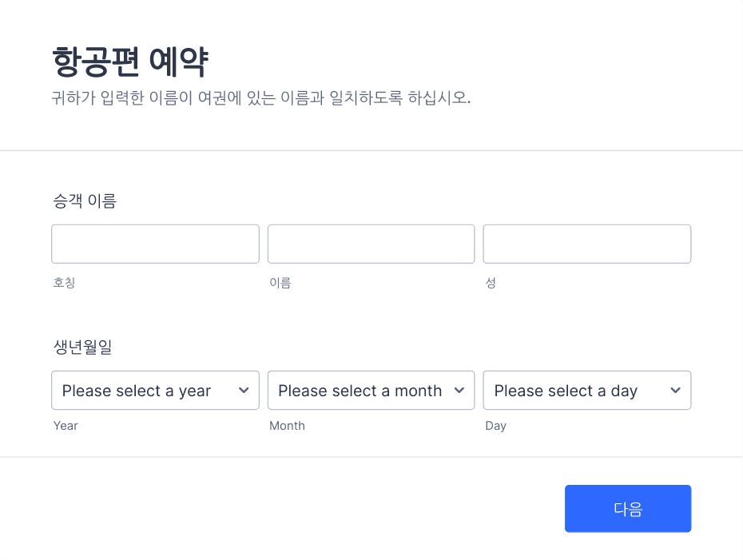The height and width of the screenshot is (560, 743).
Task: Click the chevron arrow in day dropdown
Action: point(675,391)
